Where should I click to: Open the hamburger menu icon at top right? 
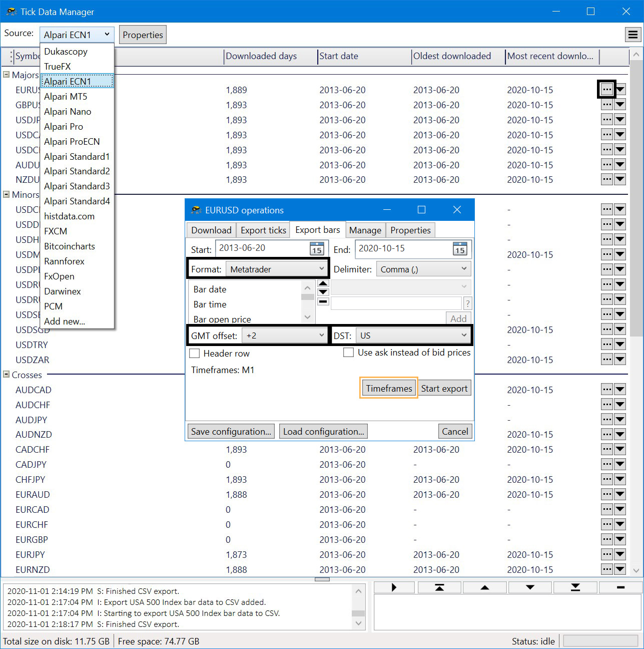coord(633,35)
